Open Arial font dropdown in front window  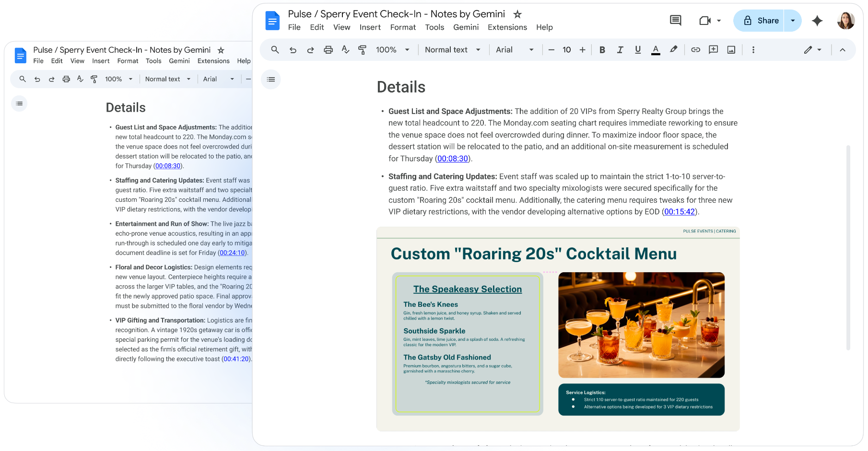click(x=515, y=50)
